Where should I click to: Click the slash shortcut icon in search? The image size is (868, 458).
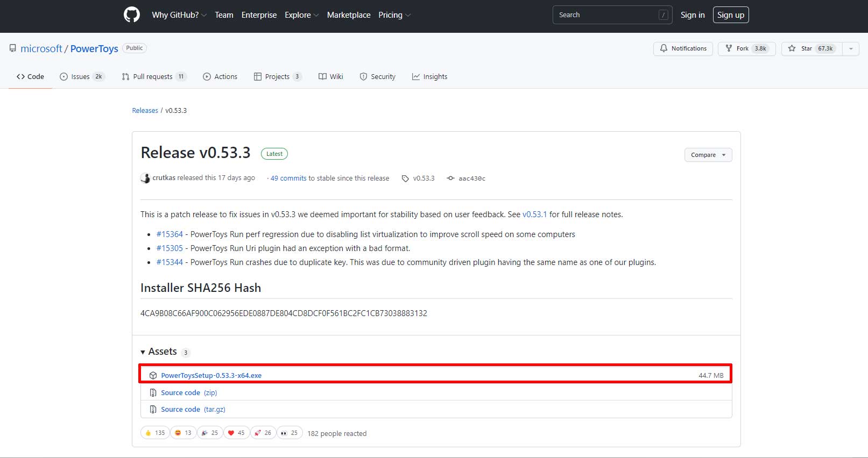click(664, 15)
